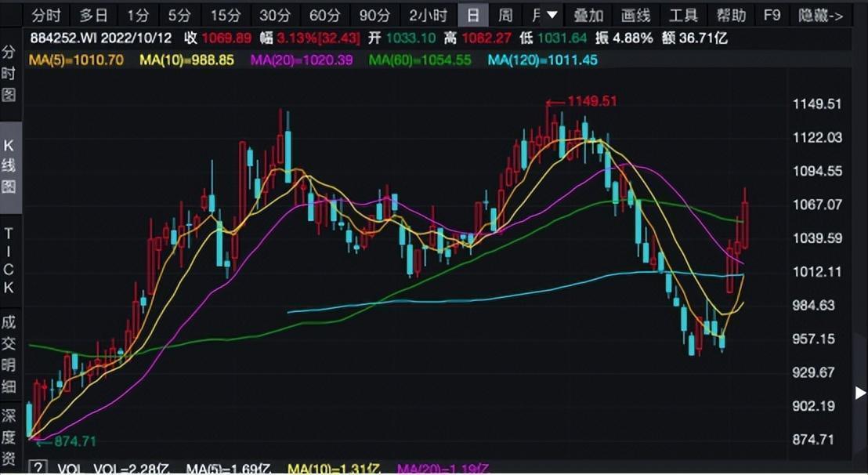This screenshot has width=868, height=475.
Task: Open 成交明细 in the left sidebar
Action: 9,353
